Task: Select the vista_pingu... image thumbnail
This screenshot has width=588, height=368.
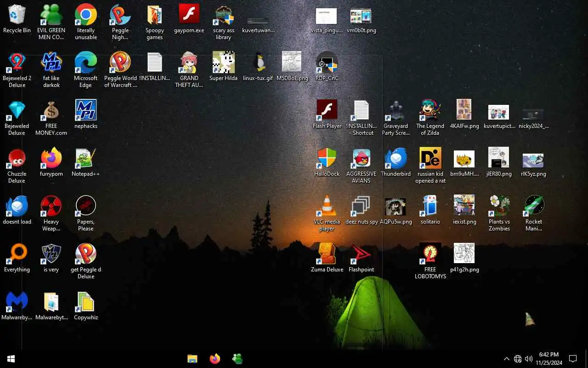Action: tap(326, 16)
